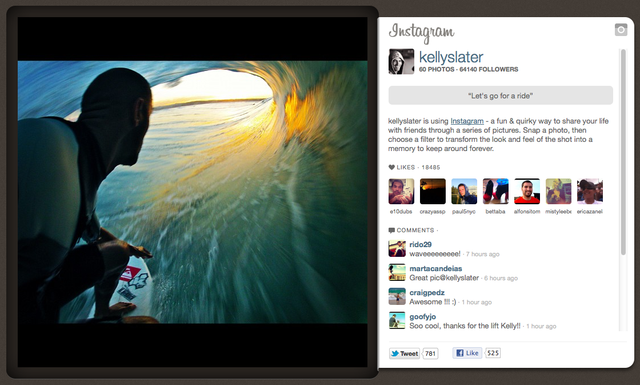Click kellyslater's profile avatar
This screenshot has height=385, width=640.
point(401,62)
